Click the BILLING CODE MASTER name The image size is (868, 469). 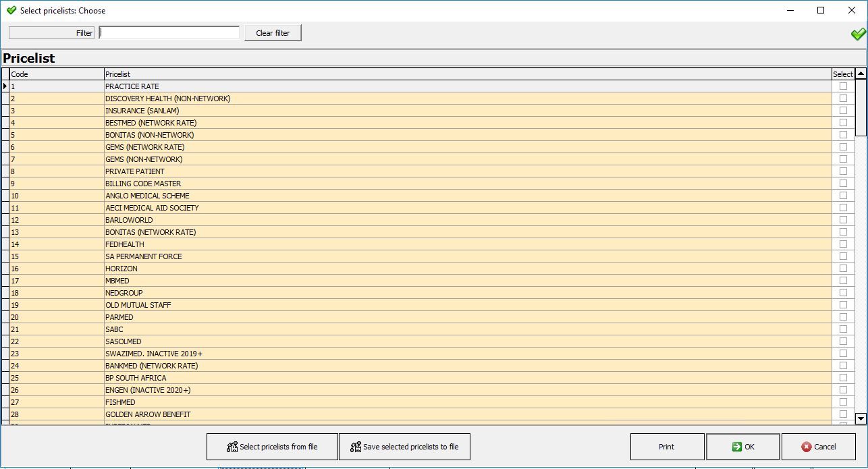(x=143, y=184)
